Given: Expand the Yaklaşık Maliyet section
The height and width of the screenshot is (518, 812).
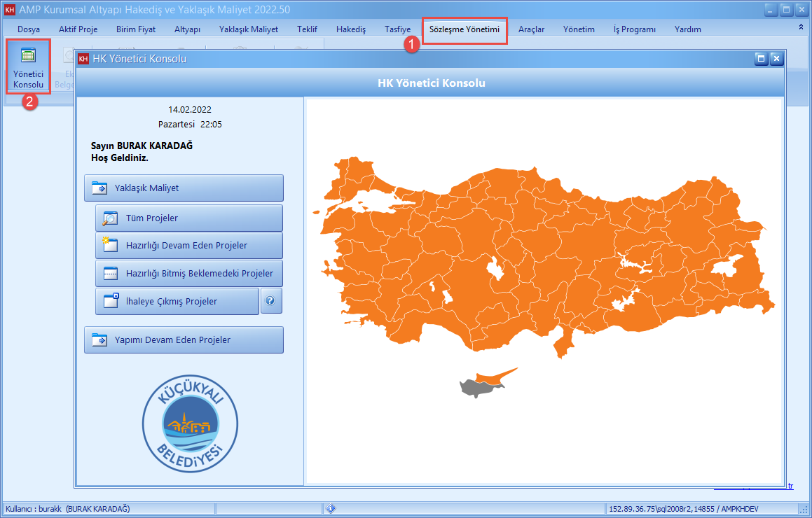Looking at the screenshot, I should click(x=184, y=188).
